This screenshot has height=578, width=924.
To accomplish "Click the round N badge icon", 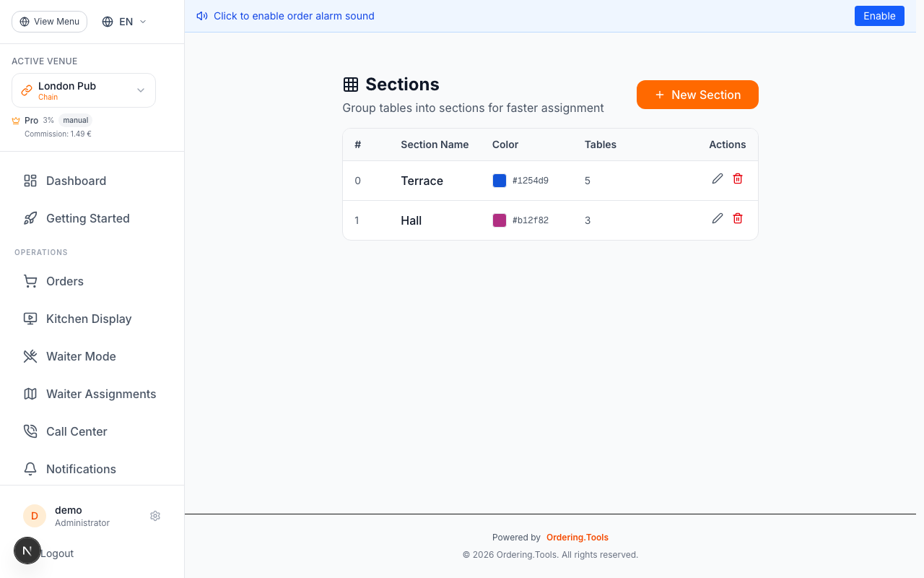I will click(x=27, y=551).
